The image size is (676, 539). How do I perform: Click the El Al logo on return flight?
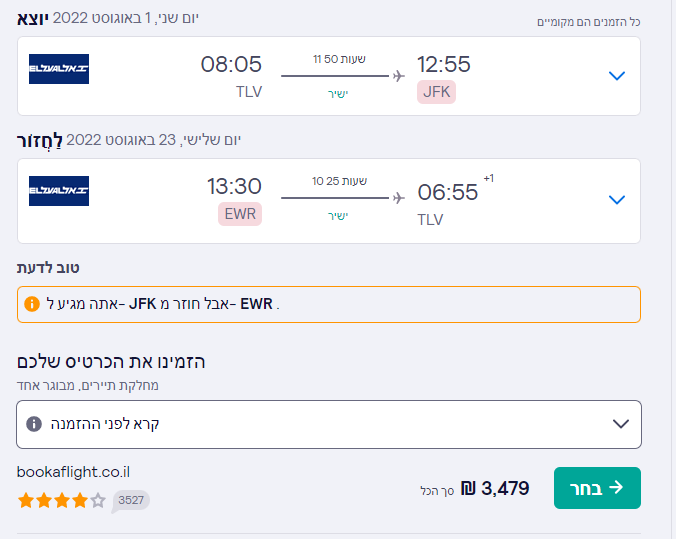tap(59, 191)
